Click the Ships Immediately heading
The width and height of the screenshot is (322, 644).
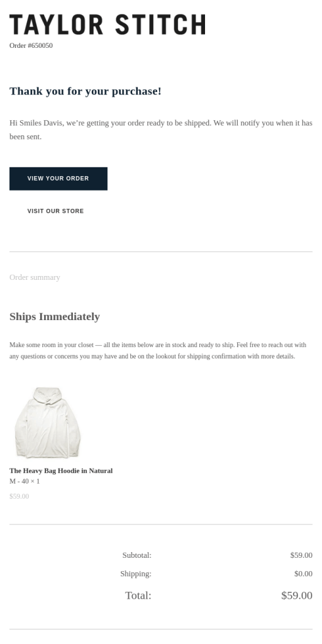(x=55, y=317)
